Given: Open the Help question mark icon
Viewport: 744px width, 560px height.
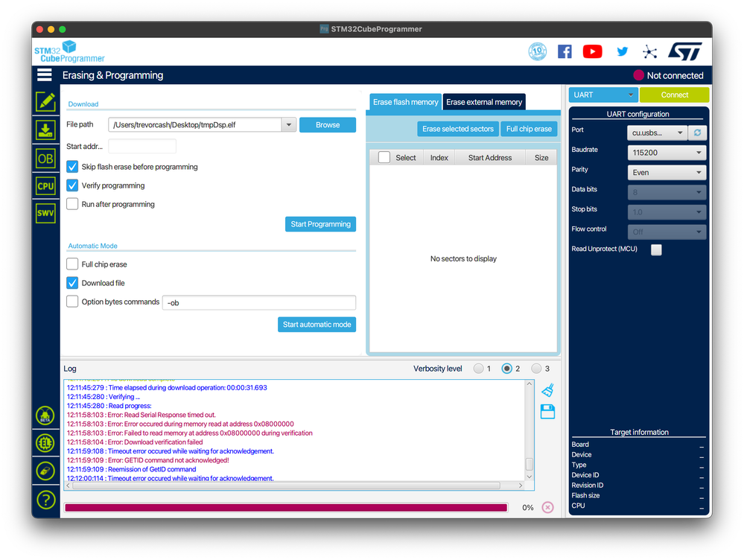Looking at the screenshot, I should point(45,500).
